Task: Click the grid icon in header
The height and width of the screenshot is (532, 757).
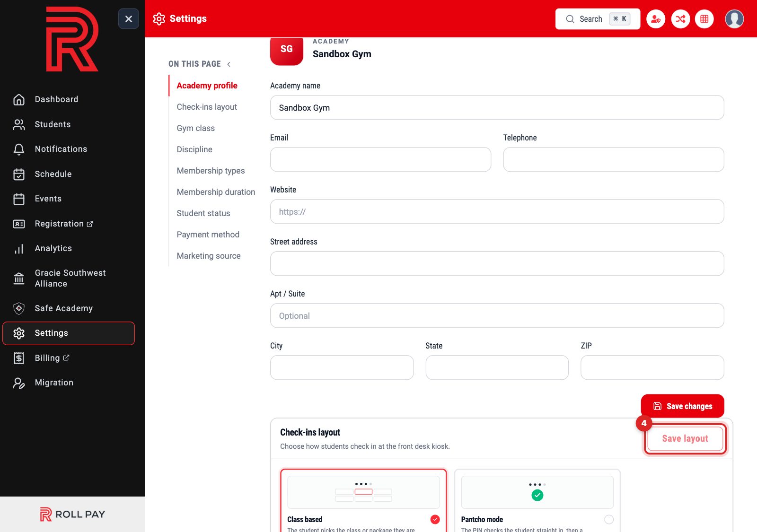Action: [x=704, y=19]
